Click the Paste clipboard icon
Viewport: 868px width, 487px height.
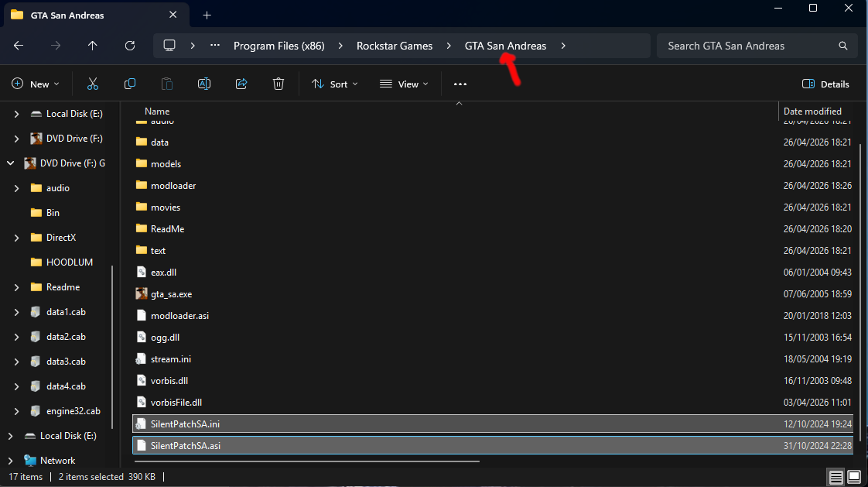[166, 84]
